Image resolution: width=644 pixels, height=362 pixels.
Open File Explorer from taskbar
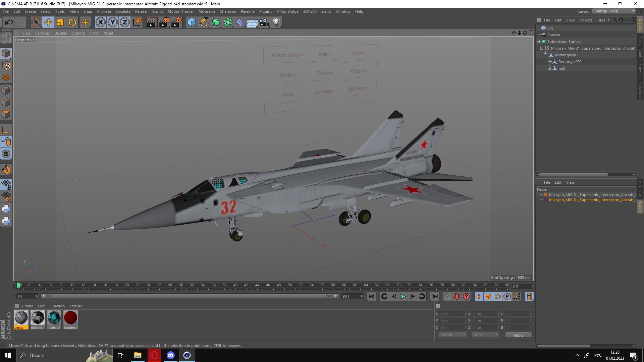[138, 355]
